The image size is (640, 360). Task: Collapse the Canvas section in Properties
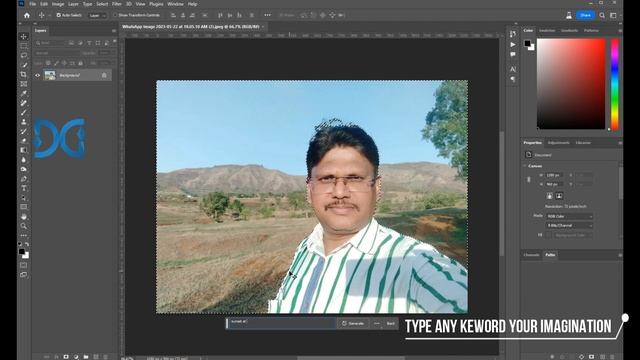tap(525, 166)
